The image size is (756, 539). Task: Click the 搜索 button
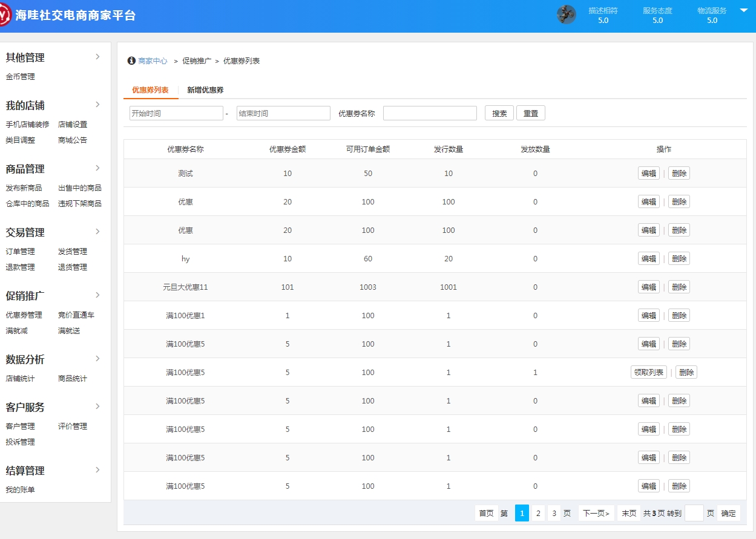point(499,113)
